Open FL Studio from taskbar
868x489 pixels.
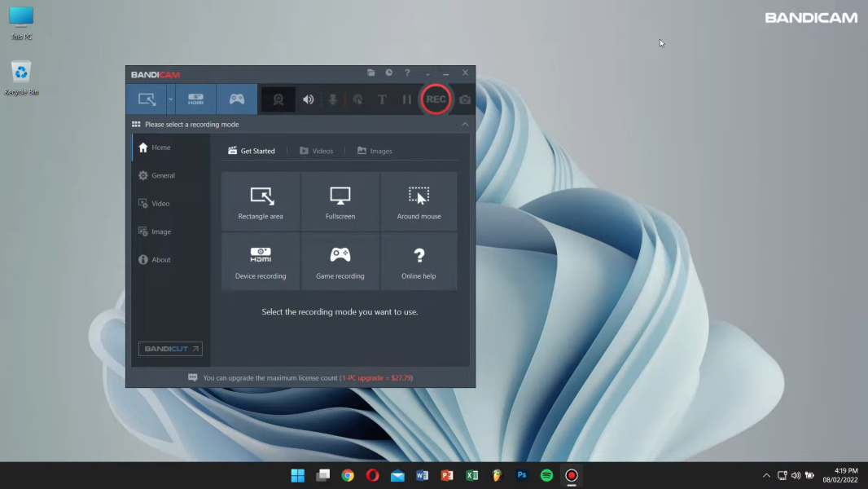pyautogui.click(x=498, y=475)
